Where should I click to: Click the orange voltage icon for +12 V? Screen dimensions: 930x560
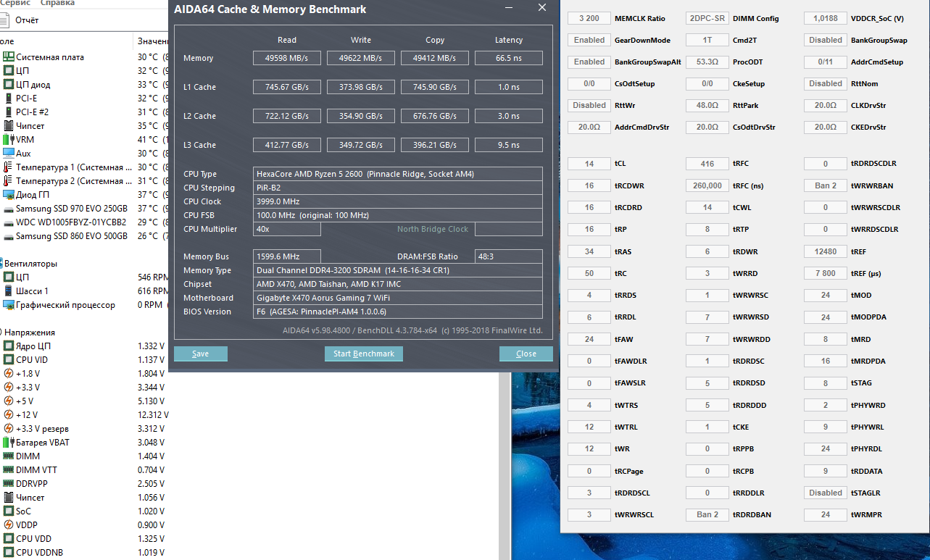(x=9, y=415)
